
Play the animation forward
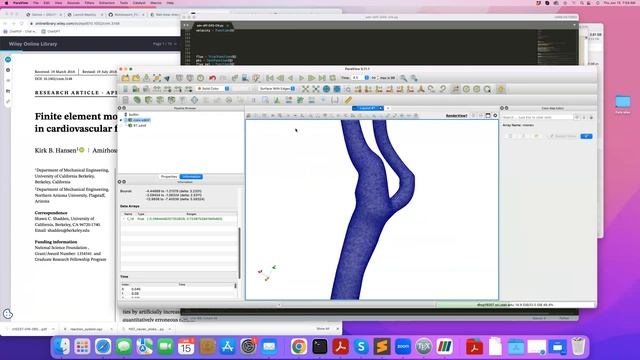point(301,78)
